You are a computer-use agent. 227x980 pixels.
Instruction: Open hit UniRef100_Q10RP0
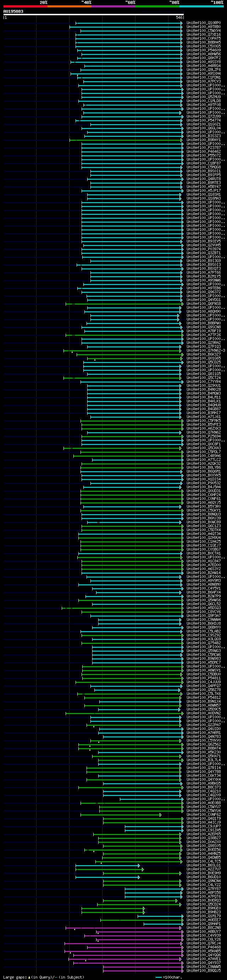click(203, 23)
